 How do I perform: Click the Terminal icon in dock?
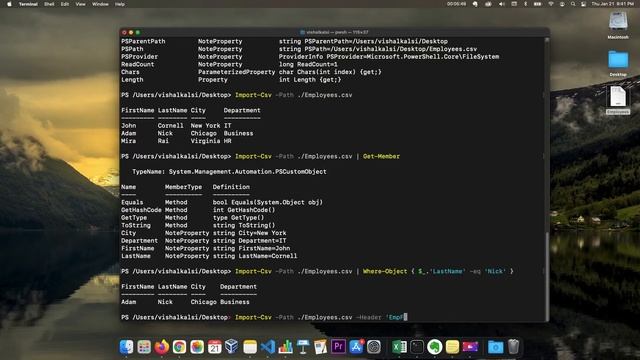pyautogui.click(x=417, y=347)
